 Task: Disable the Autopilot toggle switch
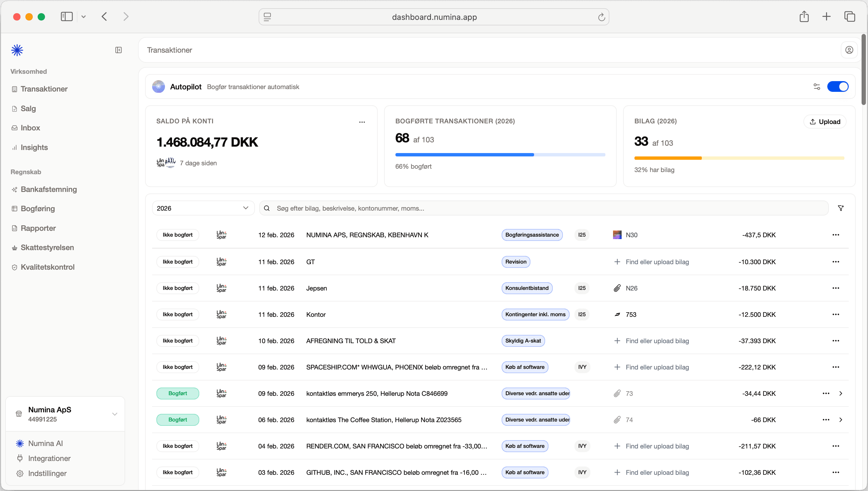[838, 87]
